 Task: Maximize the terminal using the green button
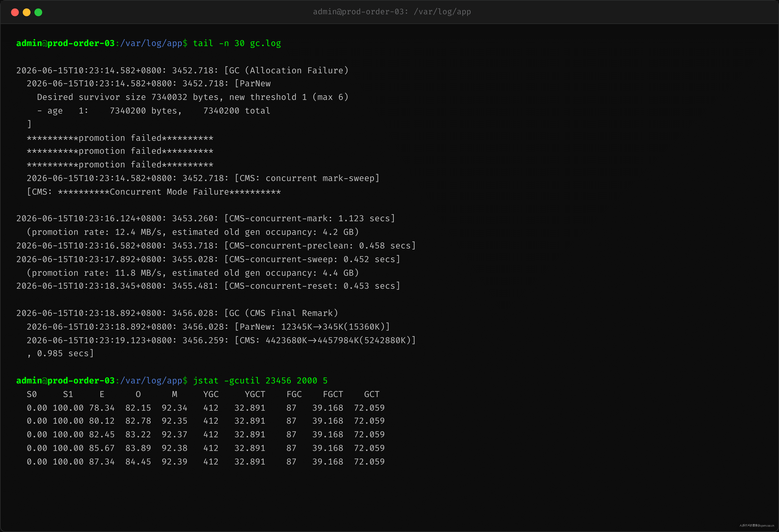(x=38, y=12)
